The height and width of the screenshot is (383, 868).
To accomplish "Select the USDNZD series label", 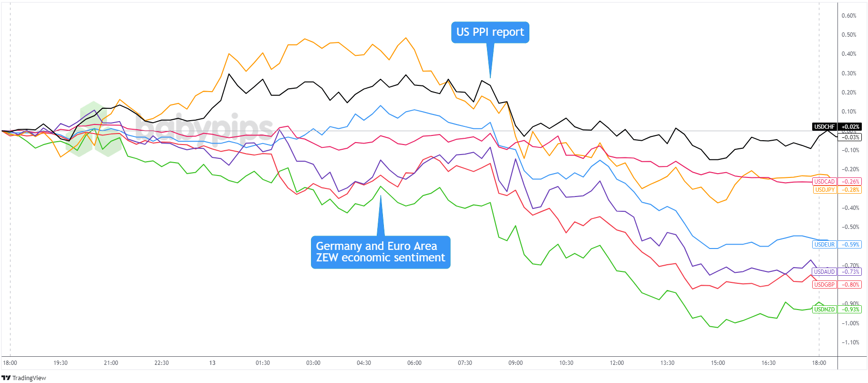I will click(824, 310).
